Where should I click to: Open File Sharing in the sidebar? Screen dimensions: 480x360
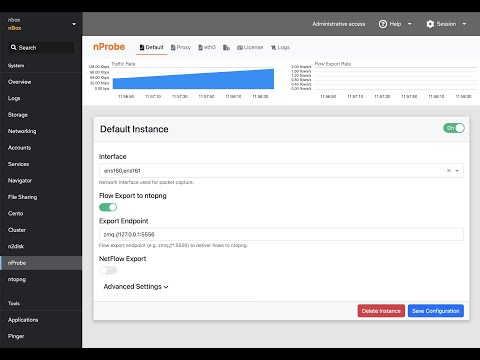tap(41, 197)
